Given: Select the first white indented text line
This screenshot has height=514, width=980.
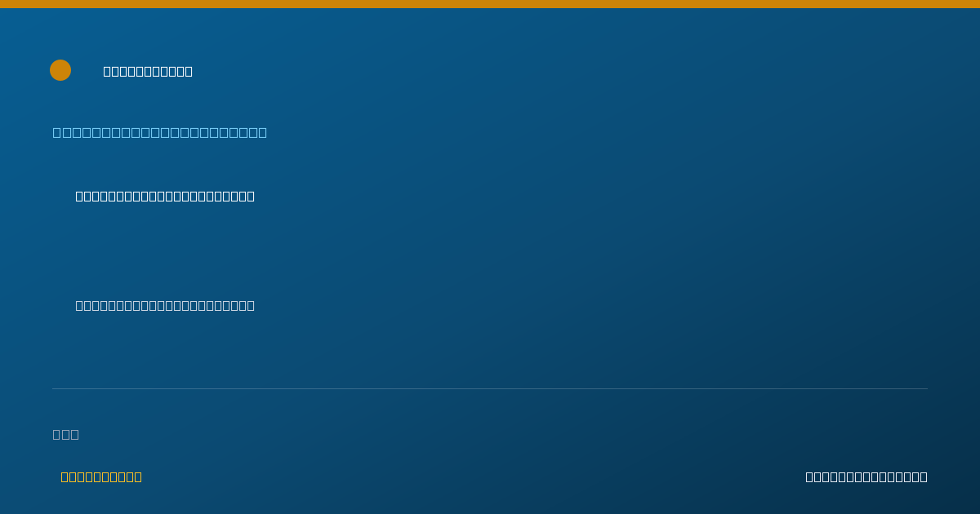Looking at the screenshot, I should coord(165,196).
